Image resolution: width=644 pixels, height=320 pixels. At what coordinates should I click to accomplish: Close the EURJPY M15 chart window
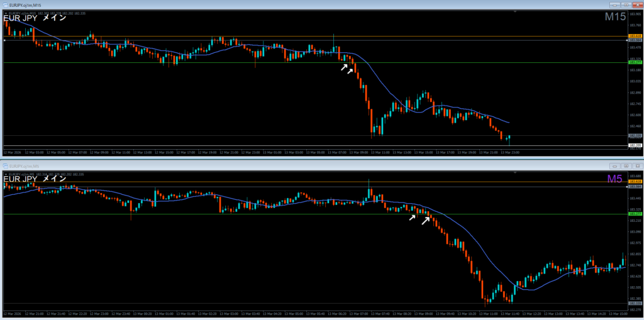point(636,5)
